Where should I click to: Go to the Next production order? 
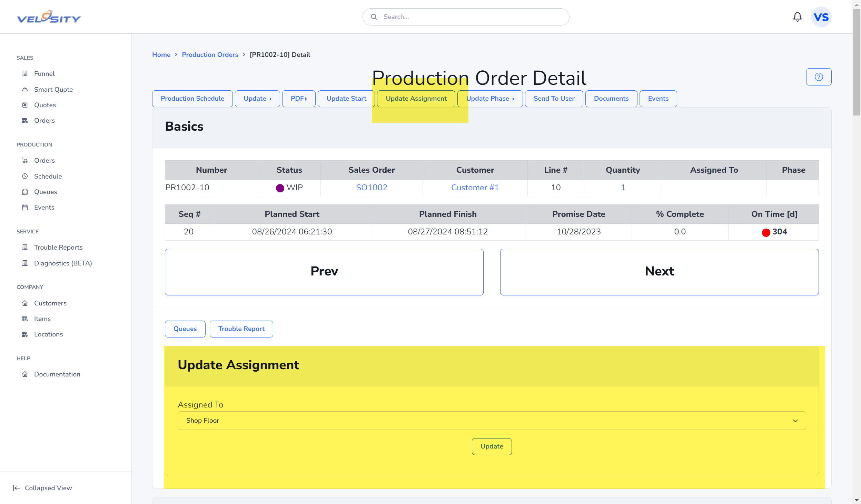point(660,272)
